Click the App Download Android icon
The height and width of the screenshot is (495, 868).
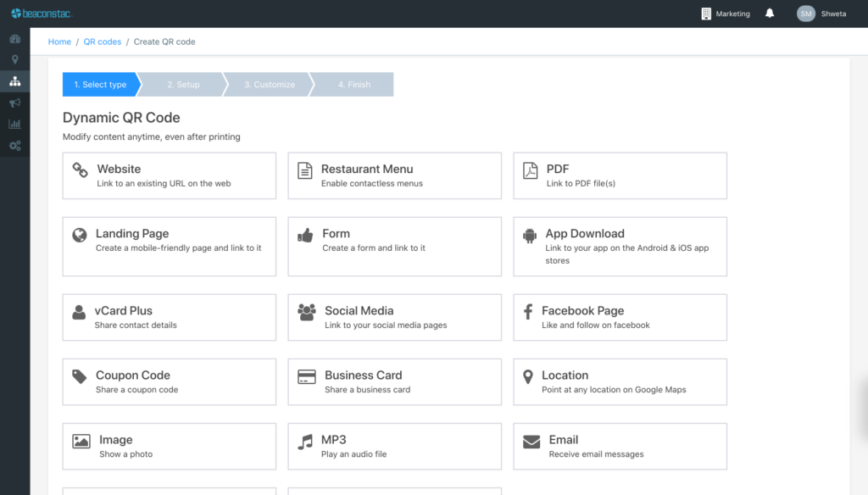(x=530, y=236)
